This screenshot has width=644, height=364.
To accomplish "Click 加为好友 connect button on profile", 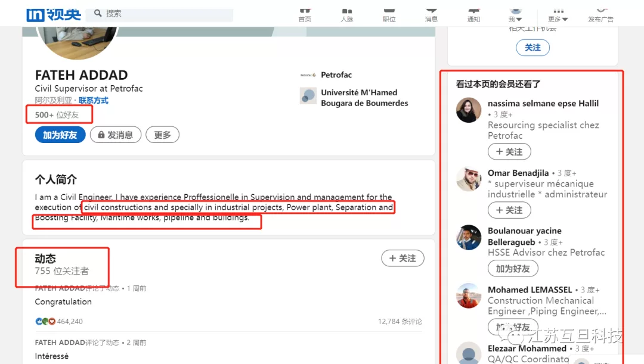I will click(x=60, y=135).
